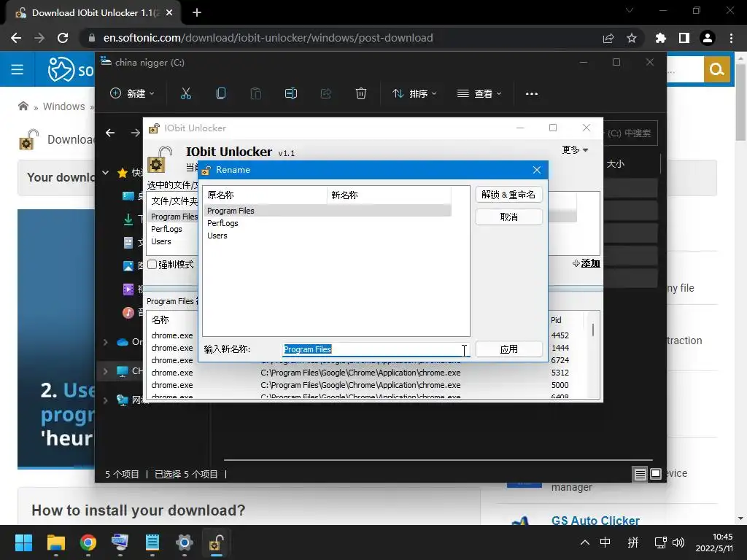747x560 pixels.
Task: Expand OneDrive node in Explorer sidebar
Action: [106, 342]
